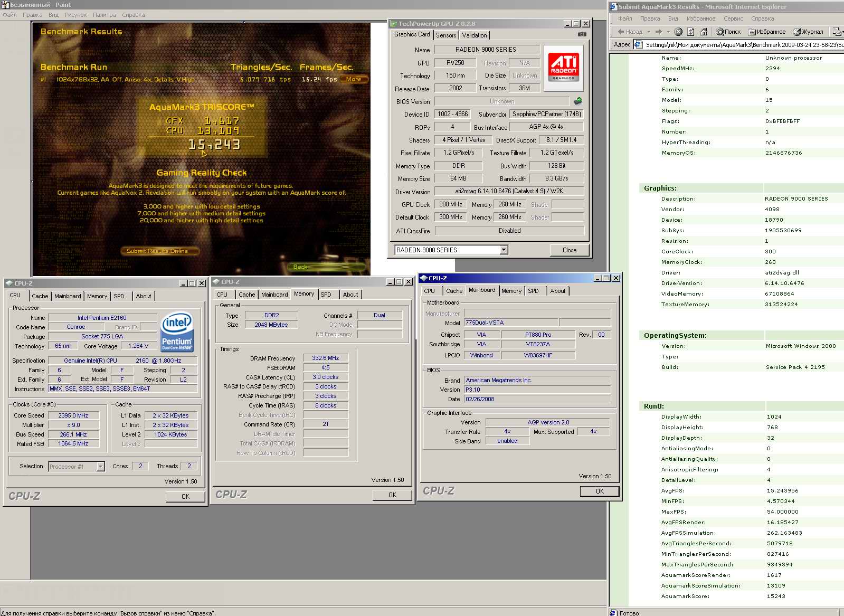Screen dimensions: 844x616
Task: Click the GPU-Z title bar icon
Action: 393,24
